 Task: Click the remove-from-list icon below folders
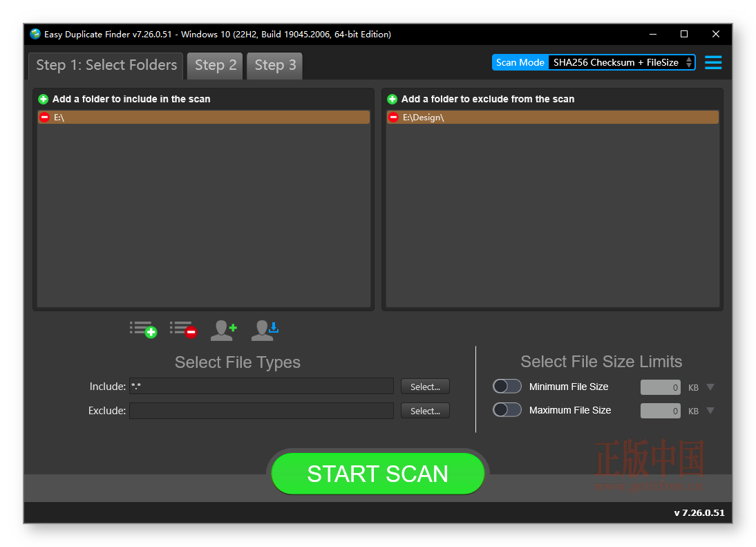[x=183, y=330]
